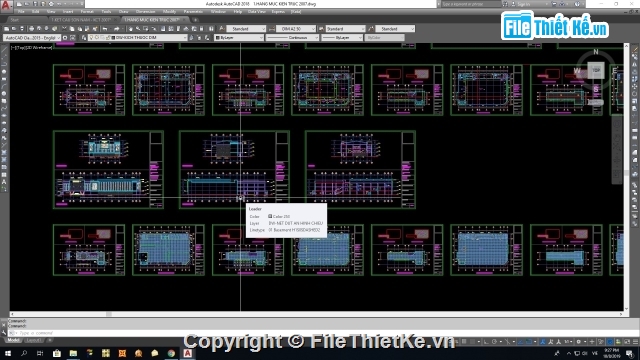The width and height of the screenshot is (640, 360).
Task: Click the Paste icon in Standard toolbar
Action: tap(80, 29)
